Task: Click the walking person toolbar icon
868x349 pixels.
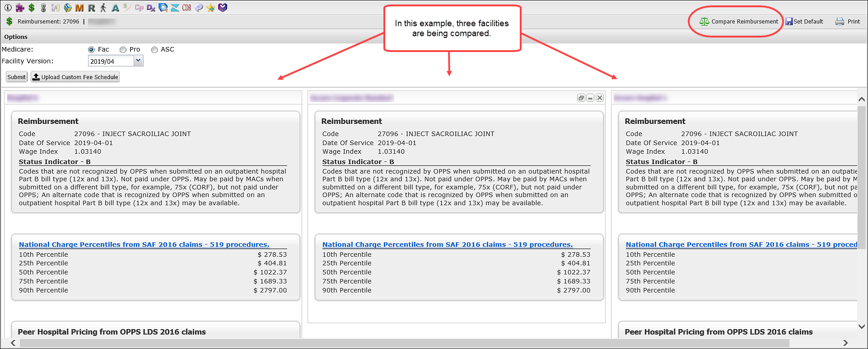Action: point(103,8)
